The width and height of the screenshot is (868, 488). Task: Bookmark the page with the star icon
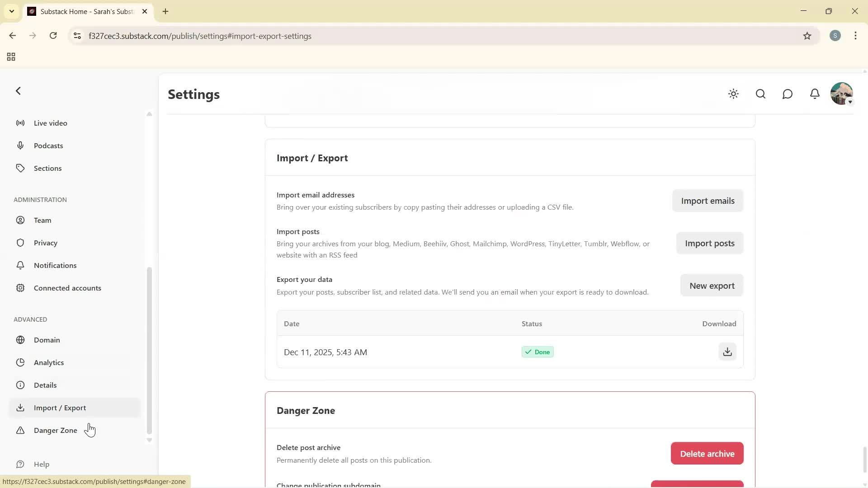(808, 36)
